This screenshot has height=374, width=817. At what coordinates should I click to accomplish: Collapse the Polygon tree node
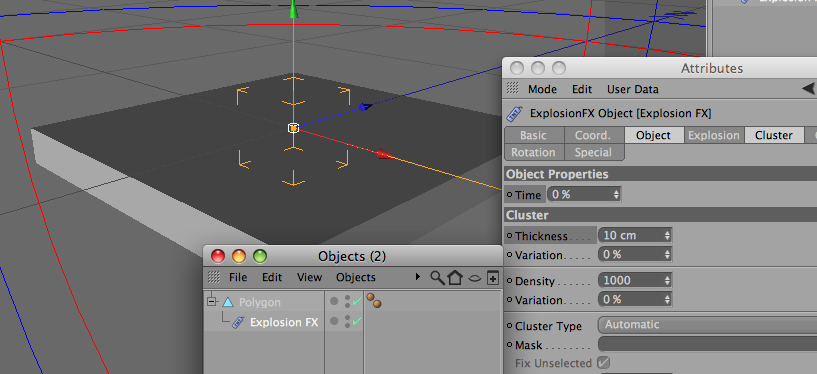tap(211, 302)
